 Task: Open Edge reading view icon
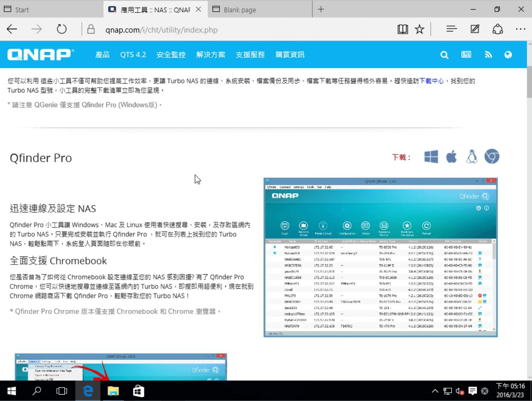pyautogui.click(x=403, y=29)
